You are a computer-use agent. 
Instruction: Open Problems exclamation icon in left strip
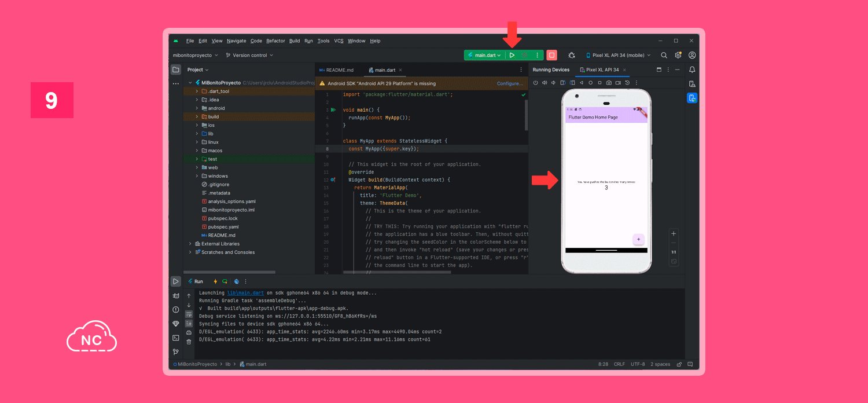pyautogui.click(x=176, y=309)
